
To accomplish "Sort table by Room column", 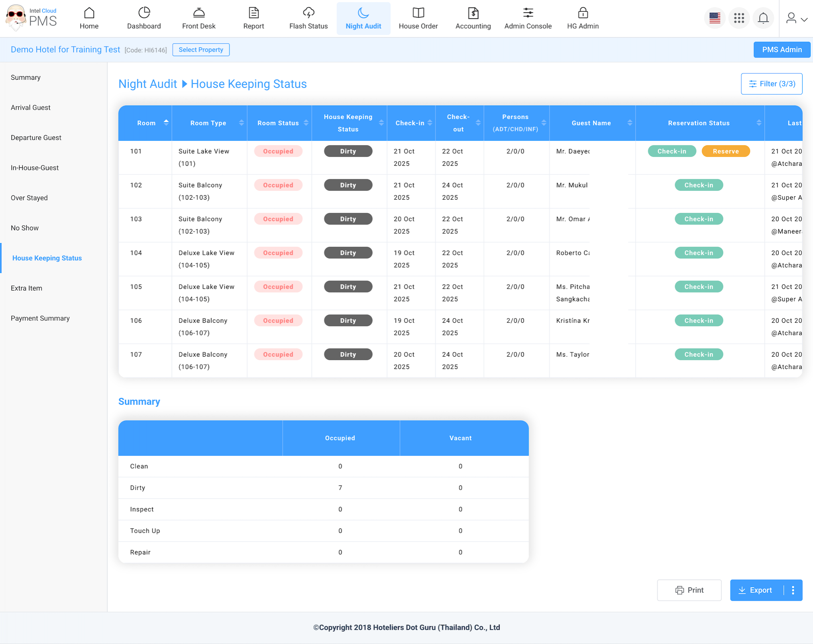I will pos(166,123).
